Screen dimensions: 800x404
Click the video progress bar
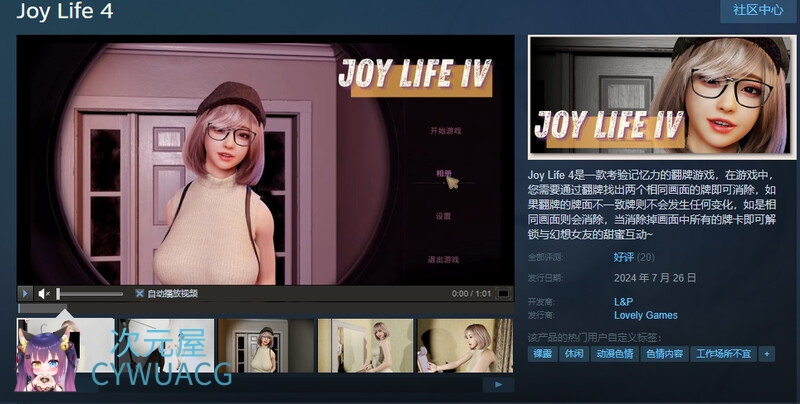tap(265, 308)
